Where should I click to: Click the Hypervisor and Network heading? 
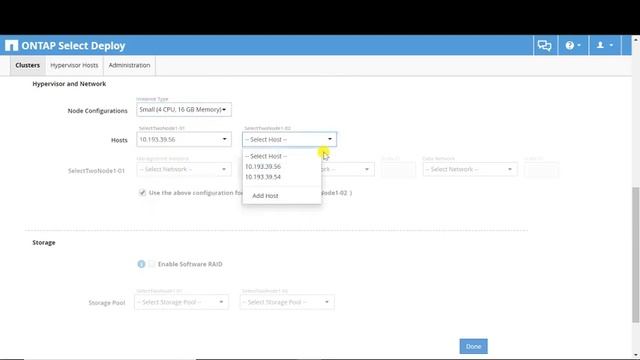(69, 84)
